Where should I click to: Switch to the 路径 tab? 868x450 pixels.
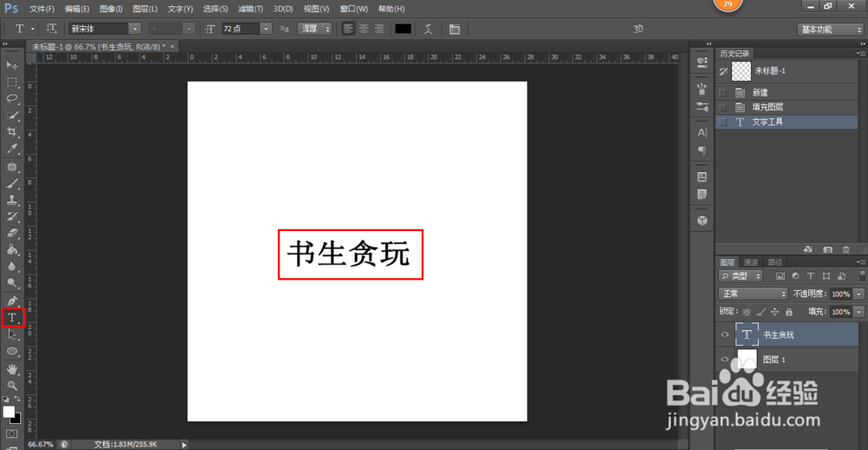pos(774,262)
